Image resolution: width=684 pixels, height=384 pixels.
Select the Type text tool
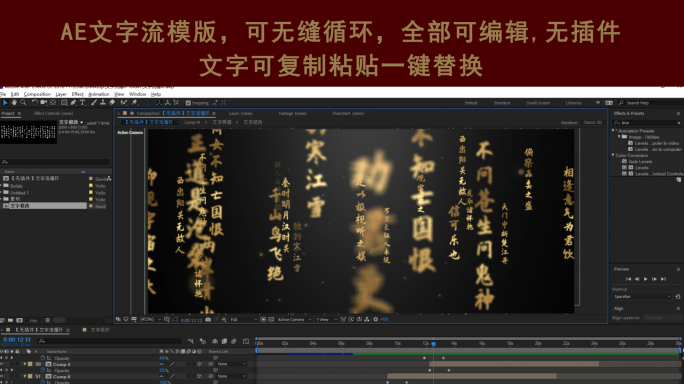(82, 103)
